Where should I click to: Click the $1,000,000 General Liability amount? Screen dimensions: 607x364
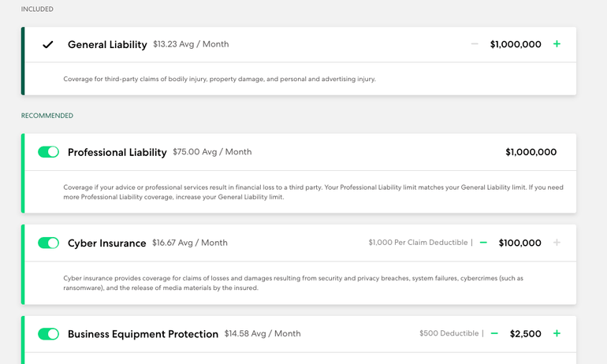pyautogui.click(x=516, y=45)
